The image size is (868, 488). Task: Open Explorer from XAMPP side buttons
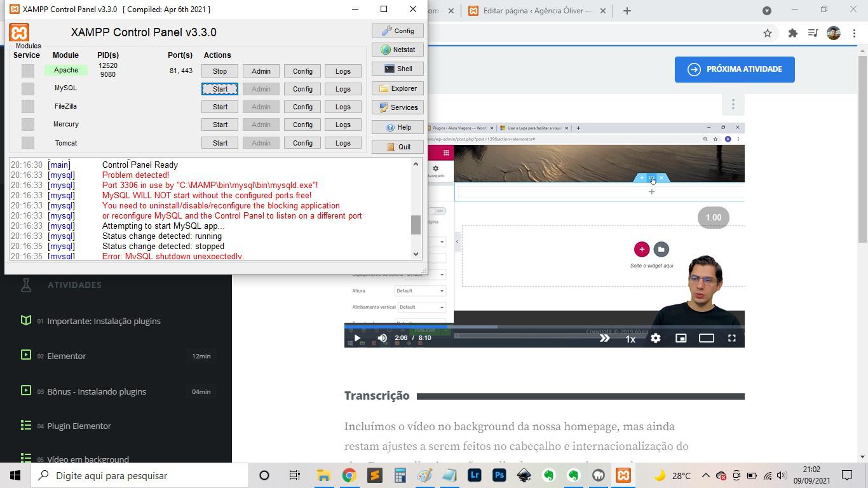(x=398, y=88)
